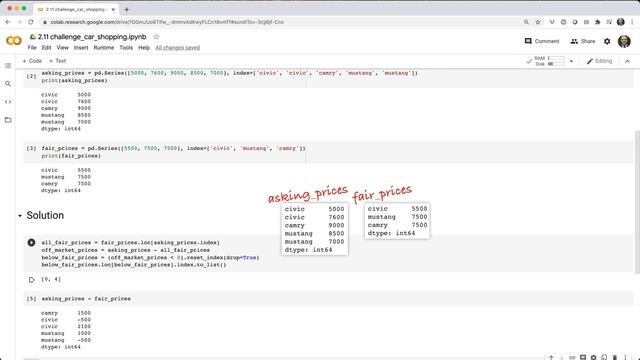The width and height of the screenshot is (640, 360).
Task: Open the Runtime menu
Action: click(x=104, y=48)
